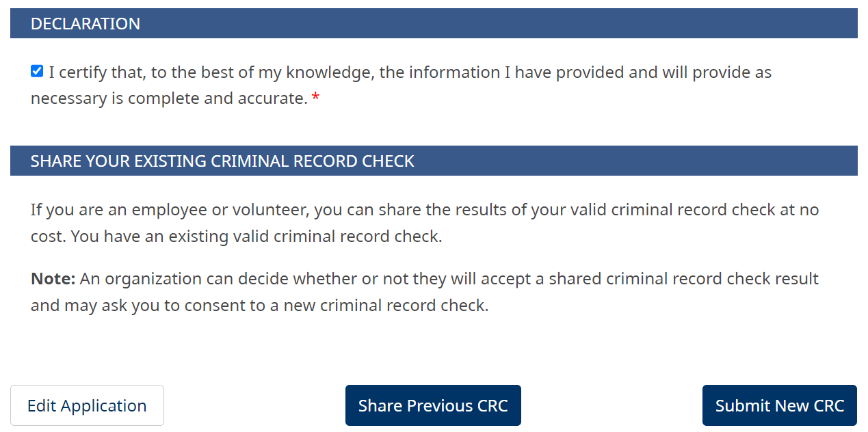Click the note about organization acceptance policy
The image size is (868, 432).
pos(424,291)
